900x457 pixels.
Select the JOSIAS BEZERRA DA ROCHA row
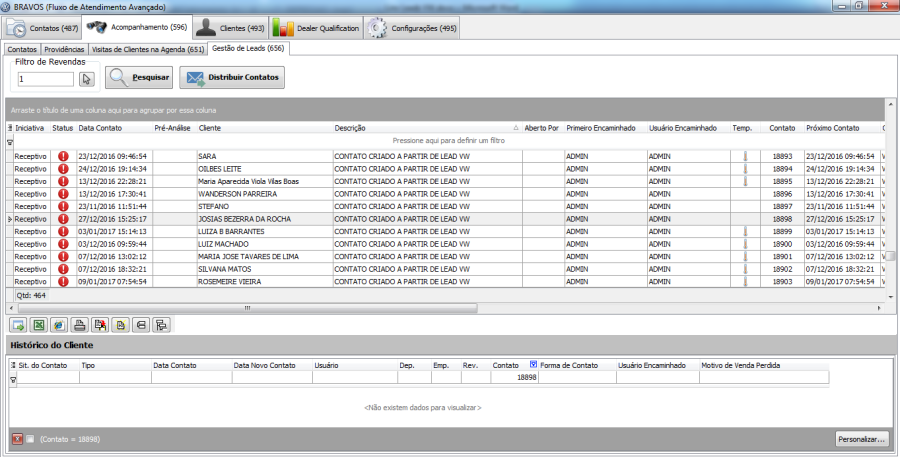[x=446, y=219]
